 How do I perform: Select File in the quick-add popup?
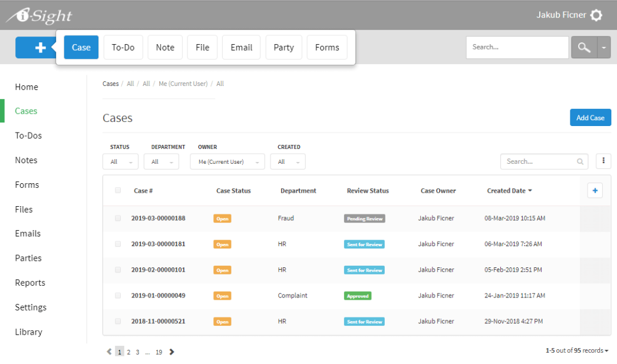tap(202, 47)
